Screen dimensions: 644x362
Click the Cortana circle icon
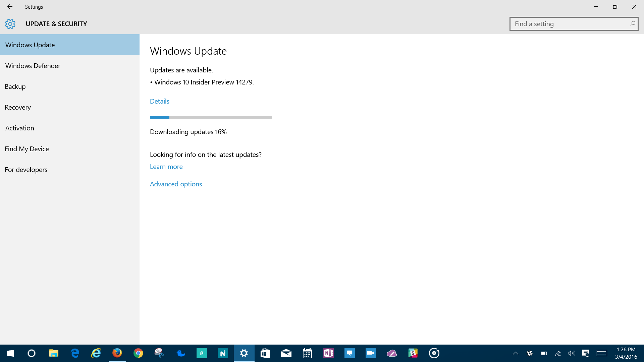[x=32, y=353]
